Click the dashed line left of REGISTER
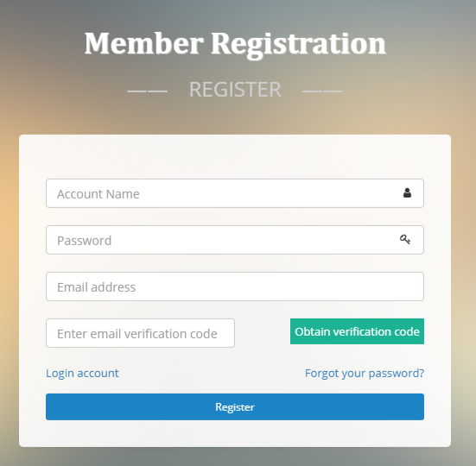Viewport: 476px width, 466px height. point(147,91)
